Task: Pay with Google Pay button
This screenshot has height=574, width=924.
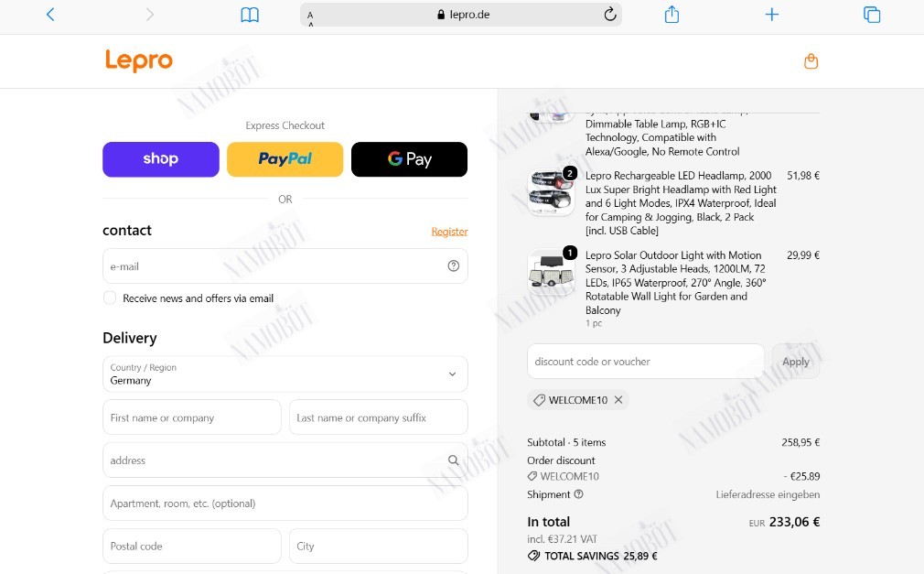Action: click(x=410, y=159)
